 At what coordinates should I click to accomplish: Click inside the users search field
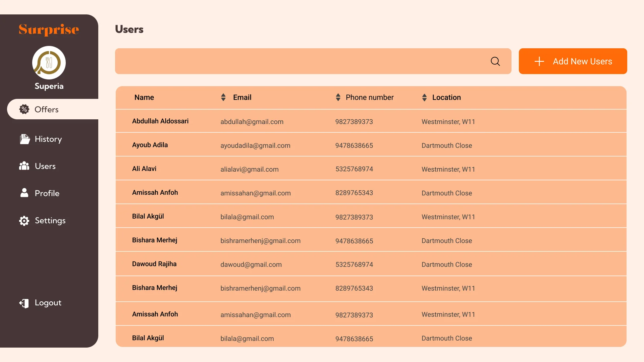[302, 61]
